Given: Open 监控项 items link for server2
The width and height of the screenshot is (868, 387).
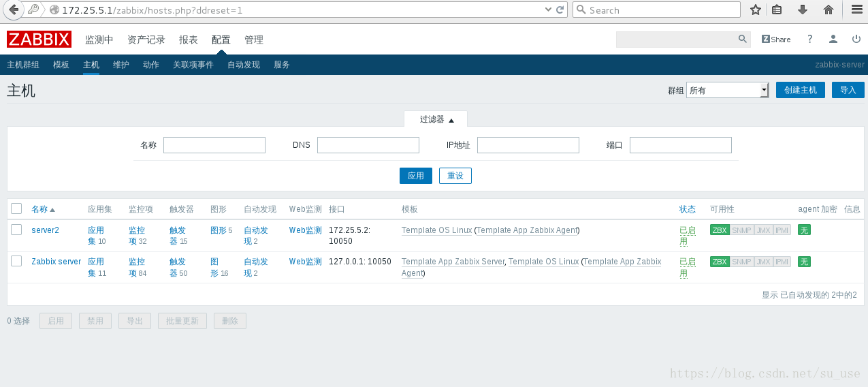Looking at the screenshot, I should pyautogui.click(x=138, y=236).
